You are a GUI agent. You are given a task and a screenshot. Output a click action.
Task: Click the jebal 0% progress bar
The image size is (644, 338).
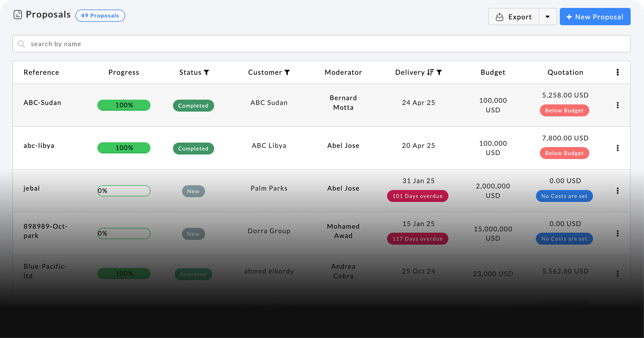(x=124, y=191)
